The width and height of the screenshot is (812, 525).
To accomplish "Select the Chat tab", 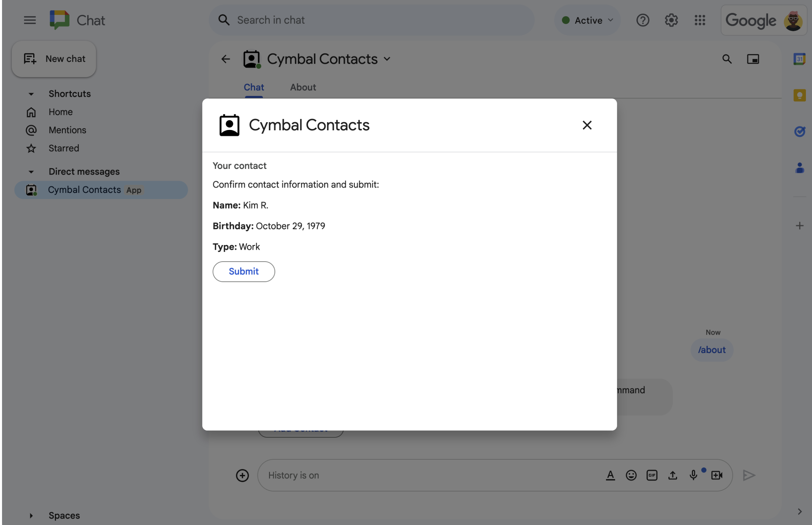I will [253, 87].
